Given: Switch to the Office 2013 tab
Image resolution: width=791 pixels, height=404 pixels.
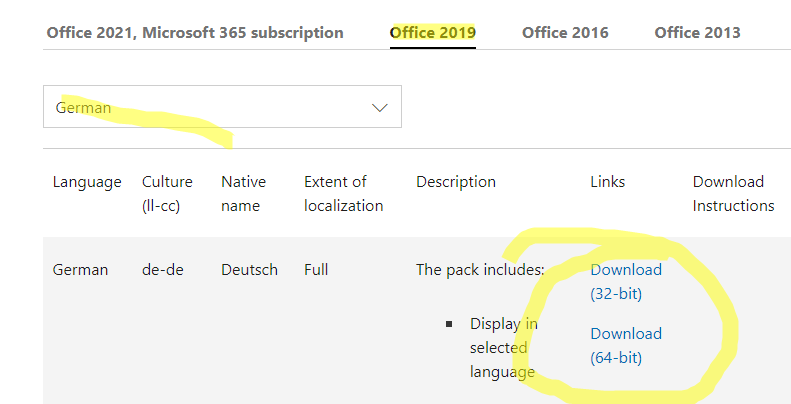Looking at the screenshot, I should [697, 32].
